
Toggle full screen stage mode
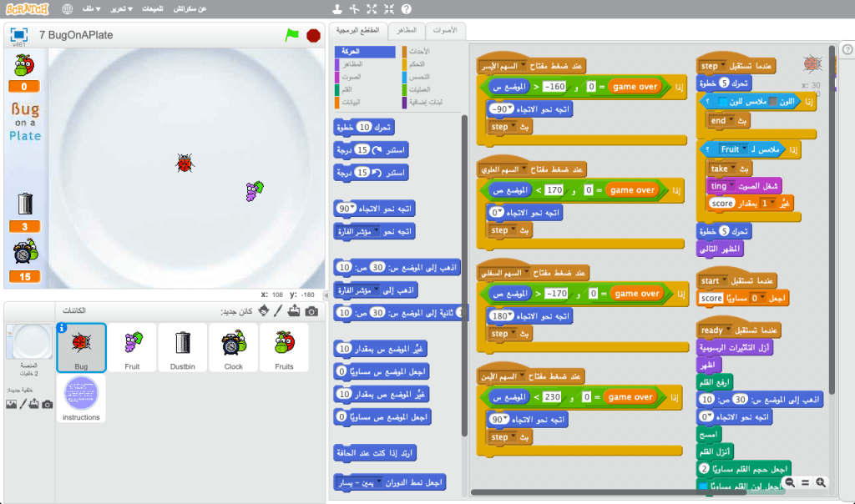coord(18,35)
